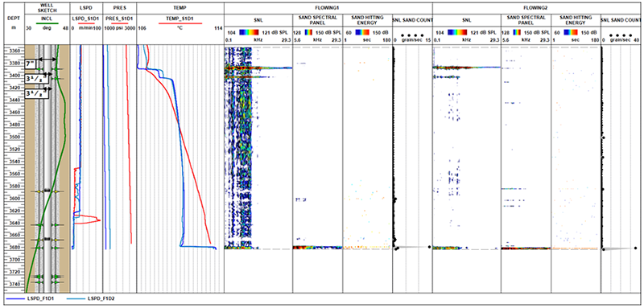The image size is (644, 308).
Task: Click the 3640 depth label
Action: 14,223
